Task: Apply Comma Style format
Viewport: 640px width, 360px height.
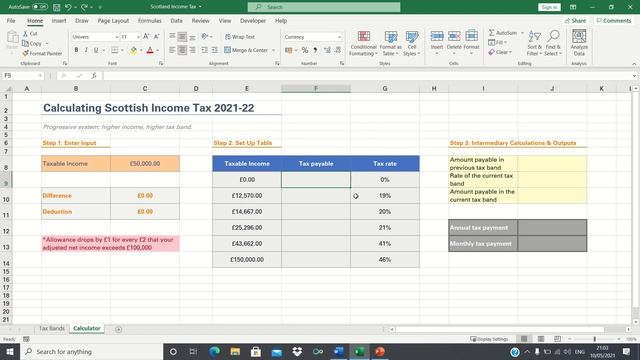Action: (315, 50)
